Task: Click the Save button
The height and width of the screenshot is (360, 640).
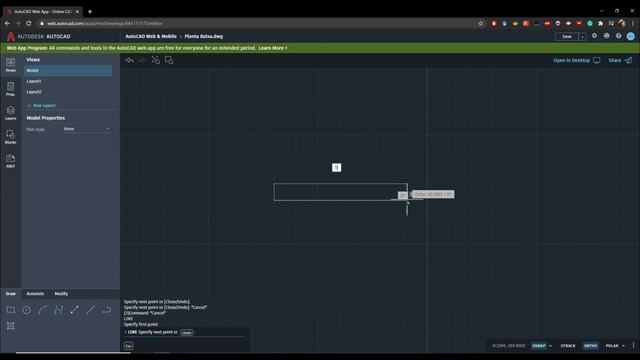Action: pyautogui.click(x=567, y=37)
